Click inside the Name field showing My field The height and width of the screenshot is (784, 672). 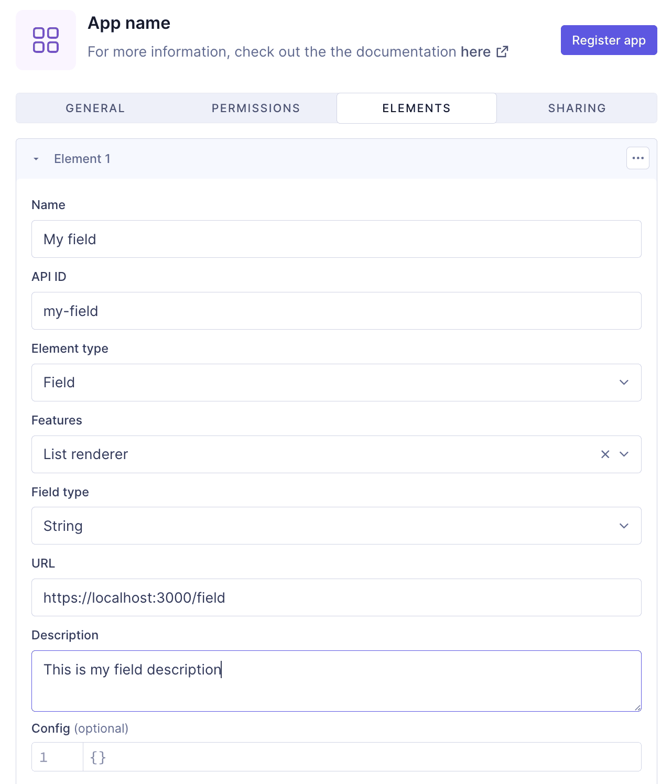337,239
